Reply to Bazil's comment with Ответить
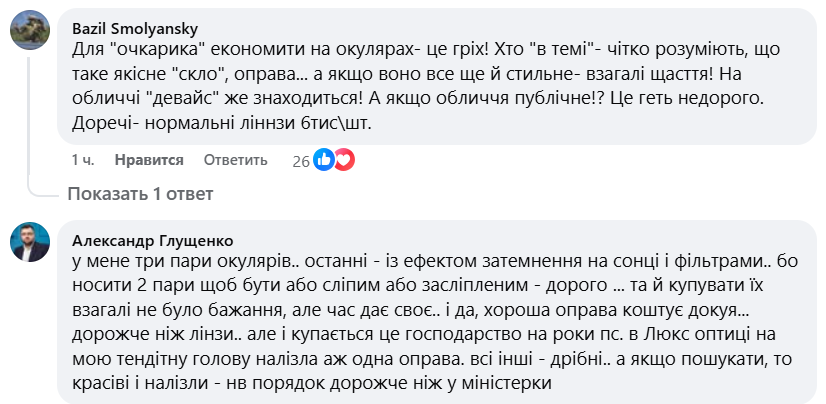The width and height of the screenshot is (826, 404). [x=235, y=160]
